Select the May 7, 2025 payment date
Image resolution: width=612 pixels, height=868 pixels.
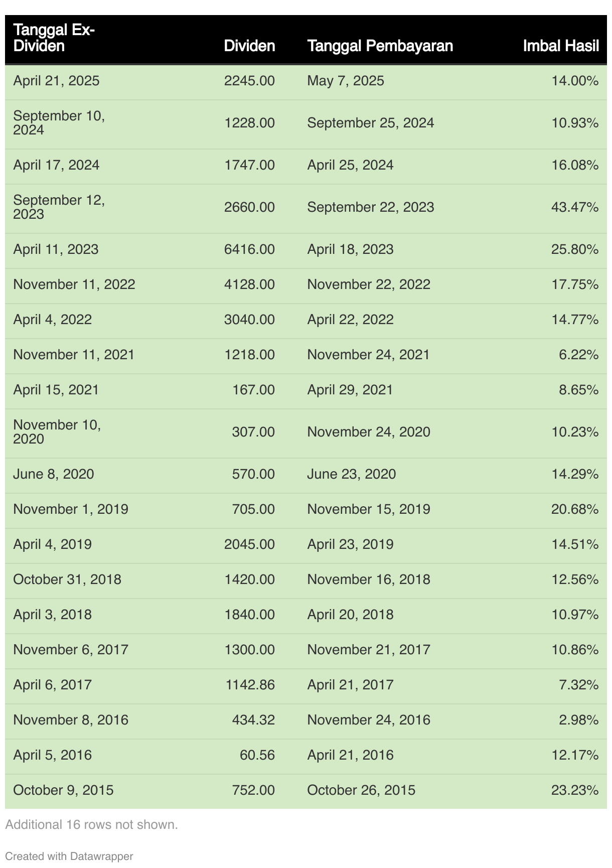(346, 81)
